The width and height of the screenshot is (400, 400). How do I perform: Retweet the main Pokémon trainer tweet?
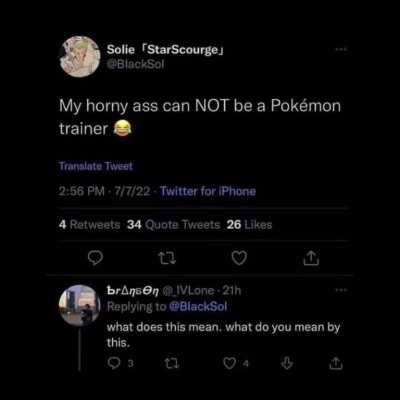click(167, 258)
